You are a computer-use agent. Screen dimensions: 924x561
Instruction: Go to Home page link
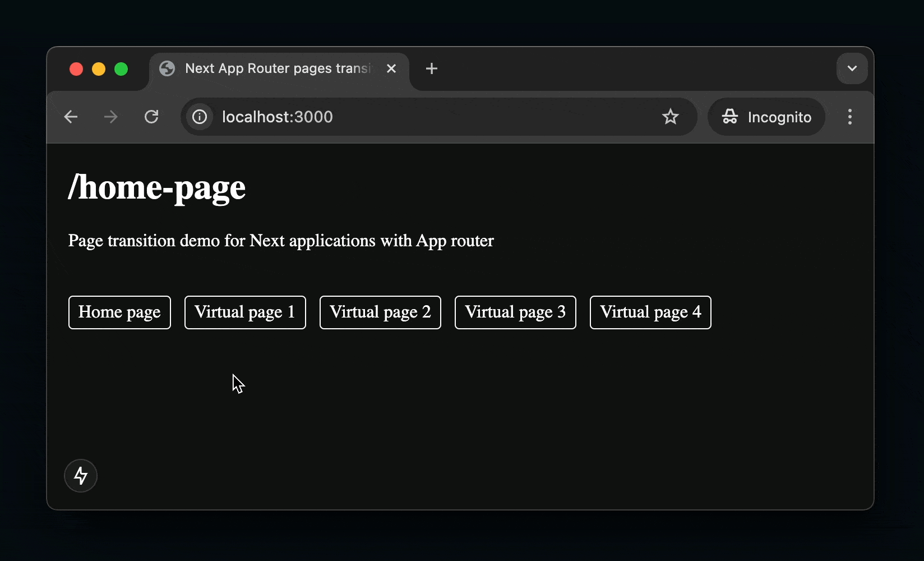pyautogui.click(x=119, y=312)
